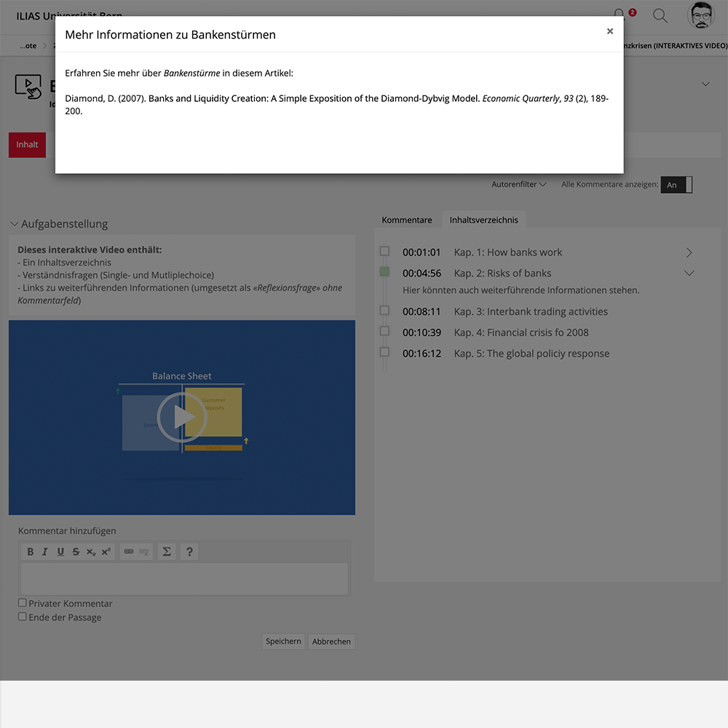Open the sigma formula editor
This screenshot has height=728, width=728.
(167, 552)
